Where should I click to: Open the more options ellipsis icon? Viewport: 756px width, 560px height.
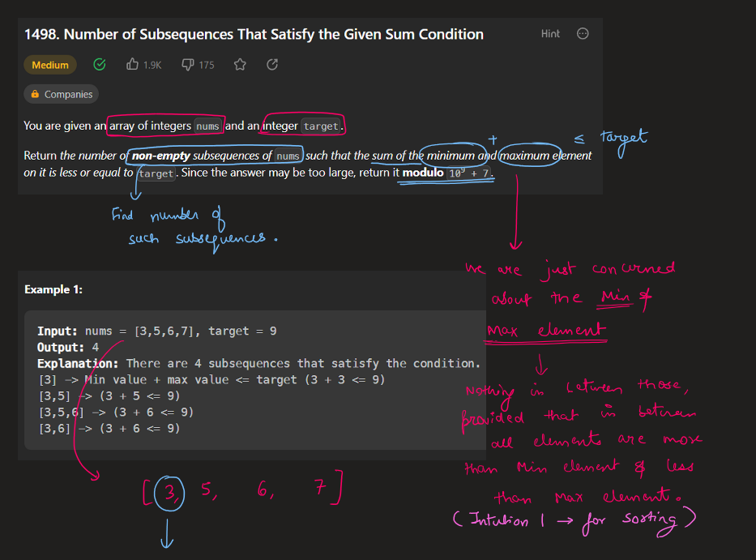tap(583, 34)
